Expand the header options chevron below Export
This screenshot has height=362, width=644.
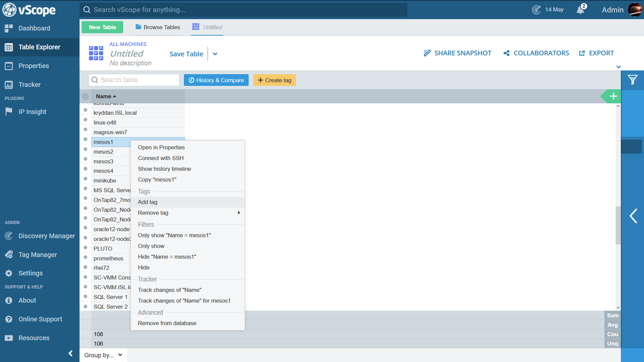tap(618, 67)
